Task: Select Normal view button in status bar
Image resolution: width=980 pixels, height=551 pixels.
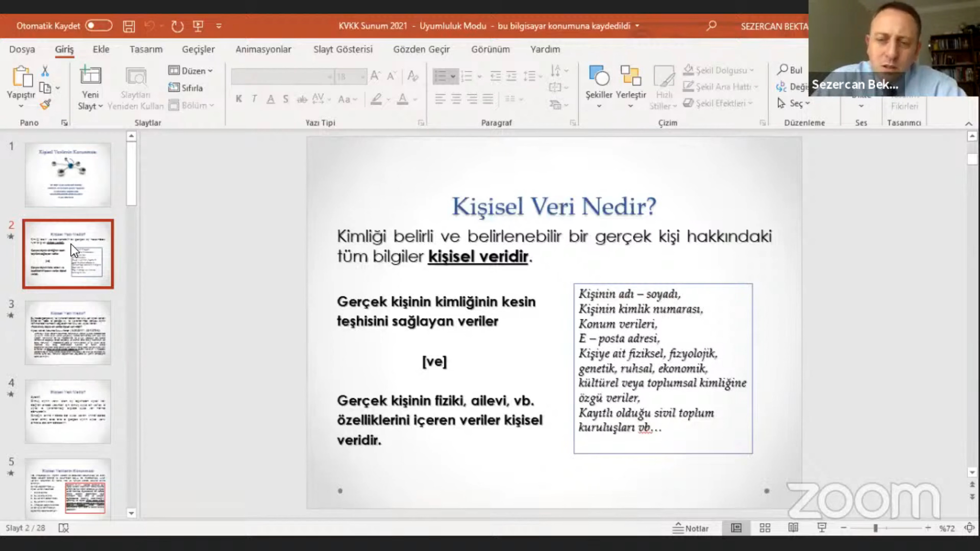Action: (736, 528)
